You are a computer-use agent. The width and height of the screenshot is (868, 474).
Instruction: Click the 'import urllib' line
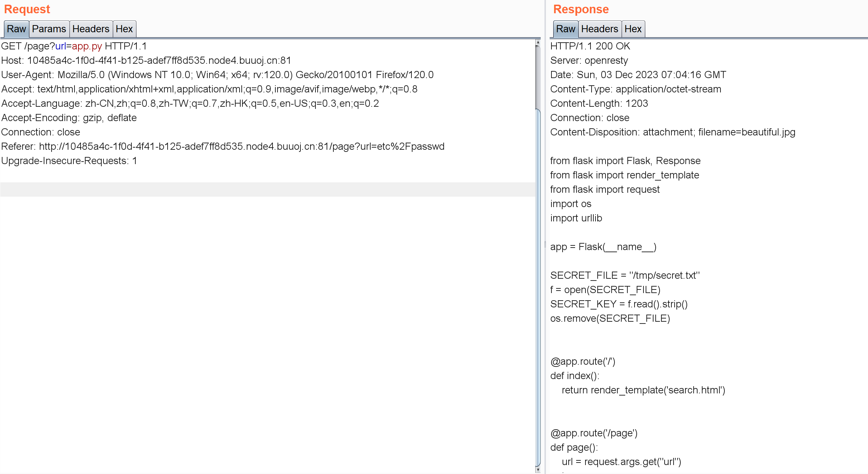click(576, 218)
